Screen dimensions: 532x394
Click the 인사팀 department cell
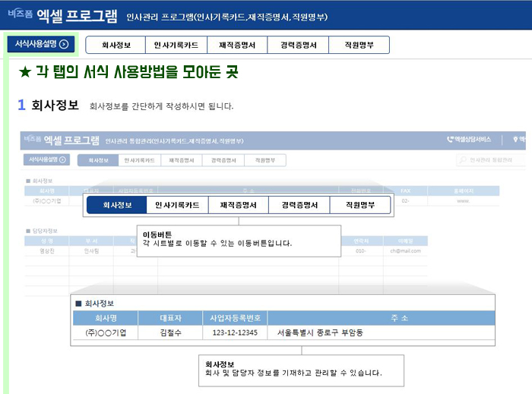pyautogui.click(x=91, y=251)
